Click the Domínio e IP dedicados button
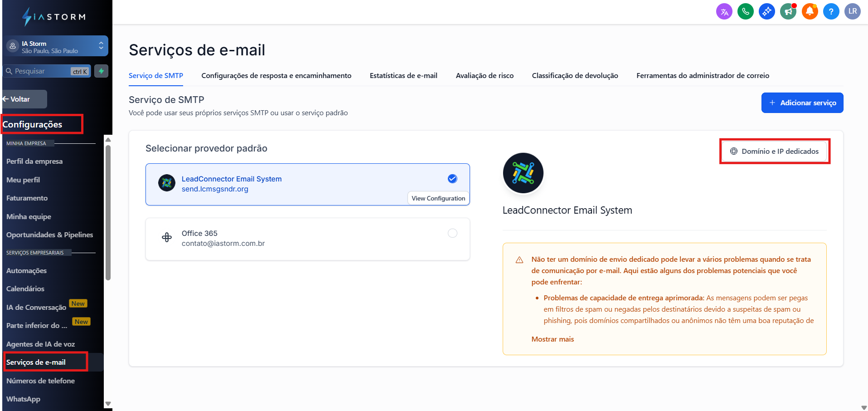The image size is (868, 411). coord(775,152)
